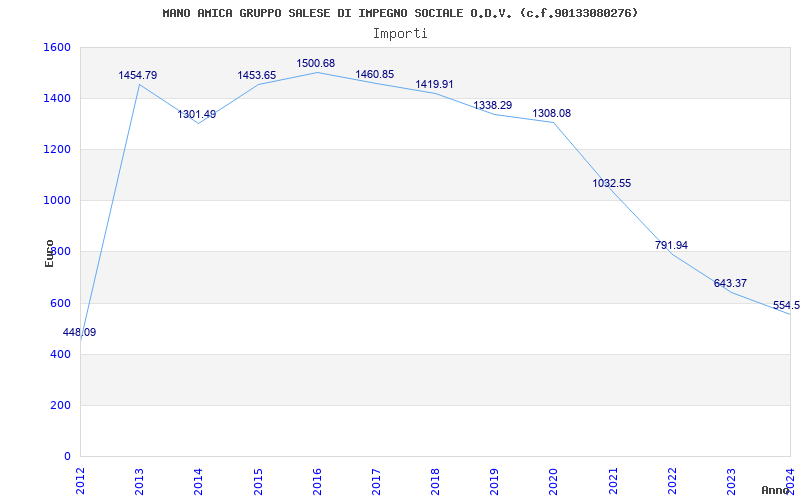Click data label 1301.49
The height and width of the screenshot is (500, 800).
point(197,115)
